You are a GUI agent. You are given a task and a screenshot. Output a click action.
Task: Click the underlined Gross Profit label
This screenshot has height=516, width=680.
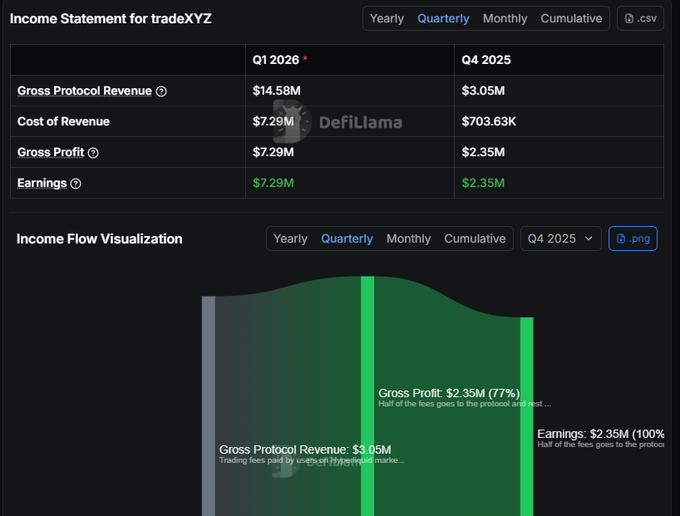tap(51, 153)
